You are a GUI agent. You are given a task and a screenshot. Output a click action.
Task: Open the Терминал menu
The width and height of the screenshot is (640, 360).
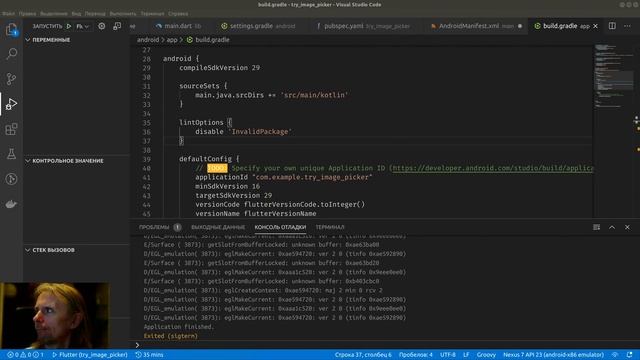pos(152,13)
